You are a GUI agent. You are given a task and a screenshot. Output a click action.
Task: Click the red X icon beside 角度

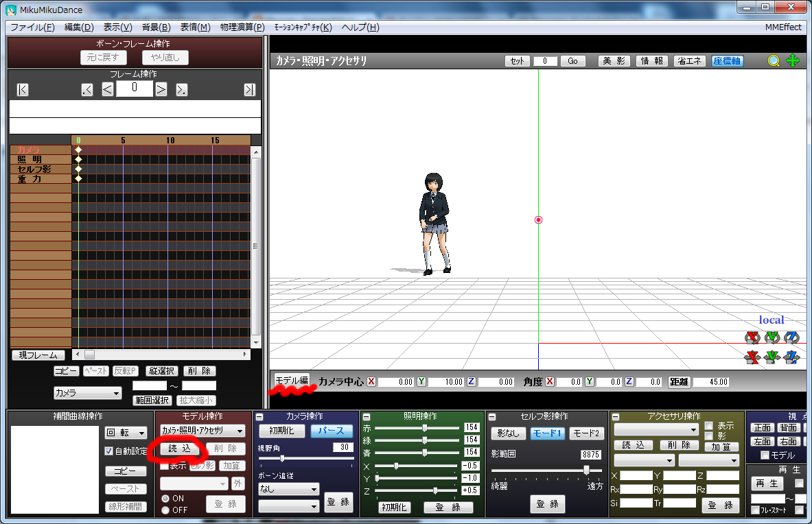coord(550,382)
